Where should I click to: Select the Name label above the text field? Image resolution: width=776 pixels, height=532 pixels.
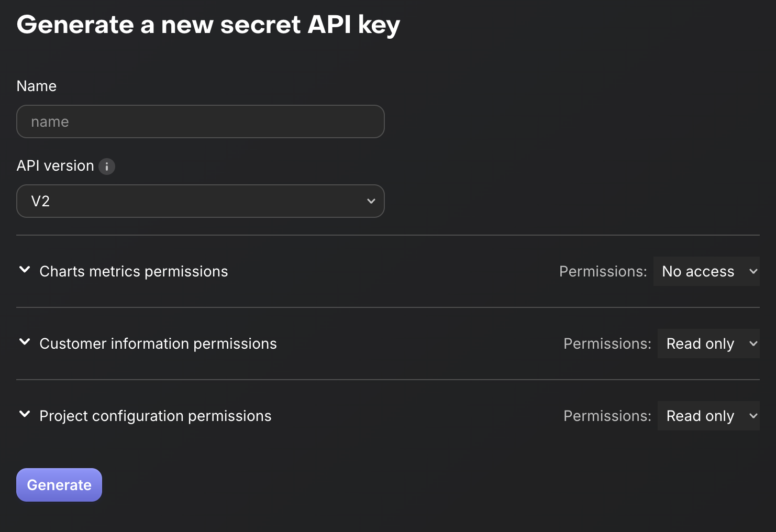pyautogui.click(x=36, y=85)
